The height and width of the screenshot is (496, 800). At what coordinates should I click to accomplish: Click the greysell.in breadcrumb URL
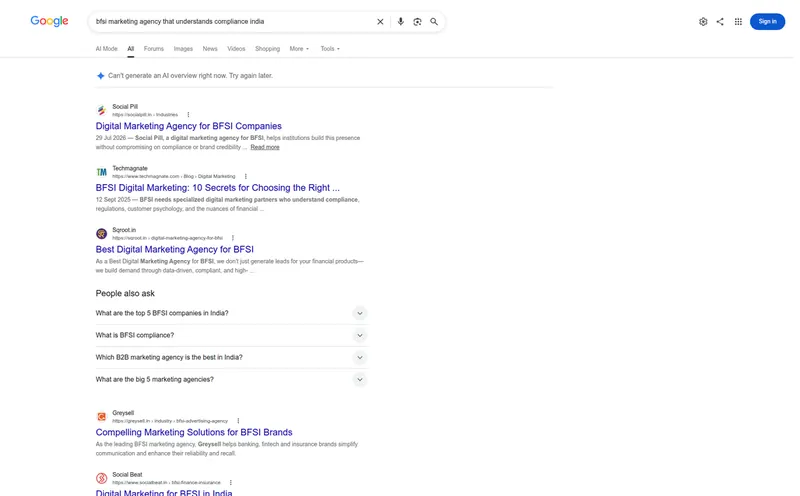170,421
